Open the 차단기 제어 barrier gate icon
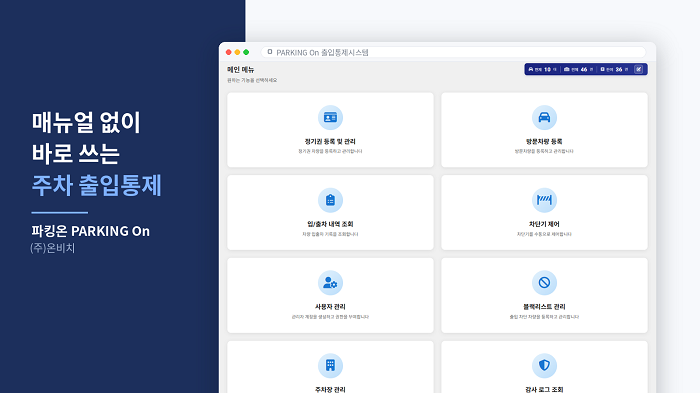The width and height of the screenshot is (700, 393). click(x=544, y=200)
